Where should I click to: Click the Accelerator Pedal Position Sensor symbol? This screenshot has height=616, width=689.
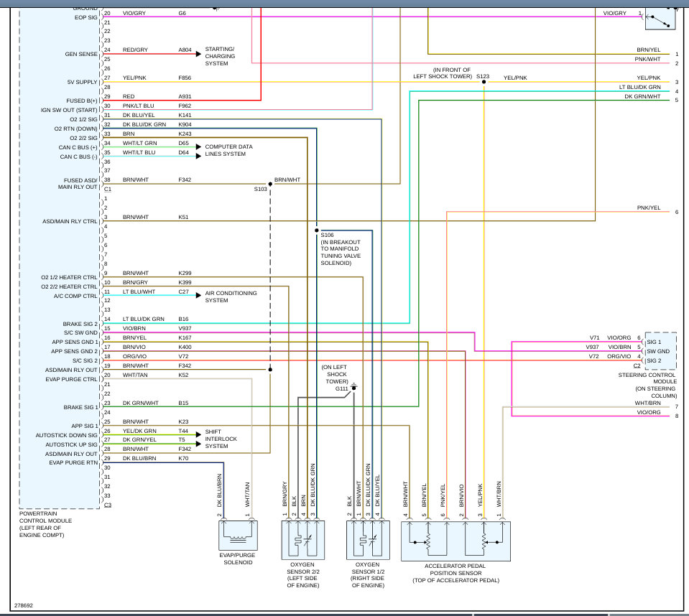click(x=456, y=541)
